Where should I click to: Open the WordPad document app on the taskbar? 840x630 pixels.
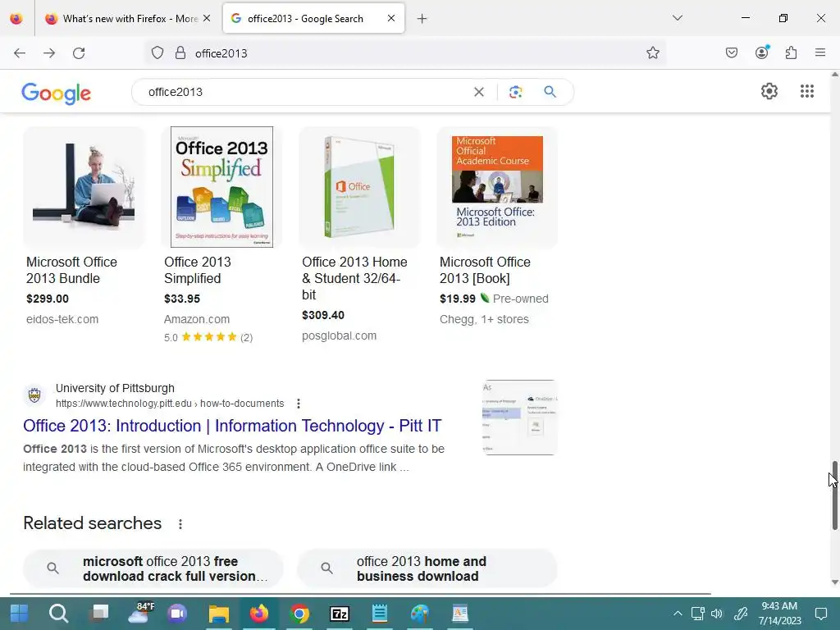point(460,614)
